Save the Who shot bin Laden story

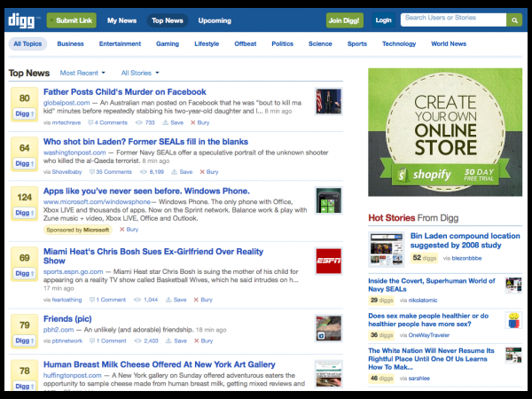coord(182,172)
